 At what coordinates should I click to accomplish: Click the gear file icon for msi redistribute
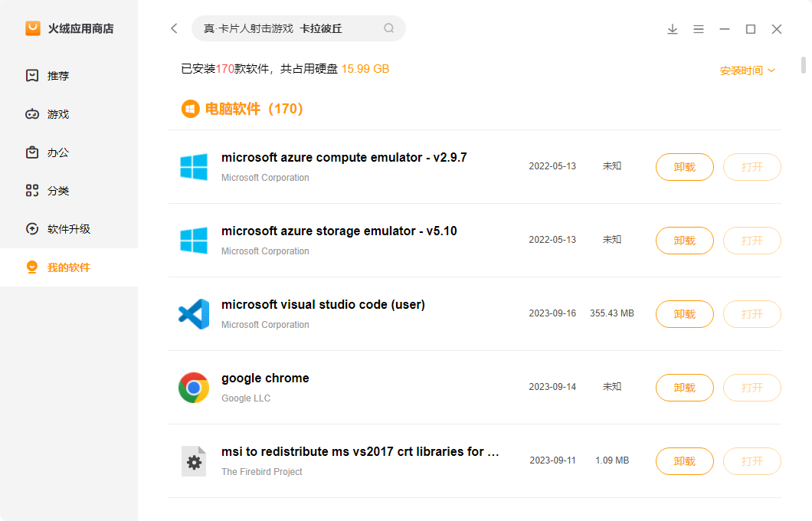coord(194,461)
